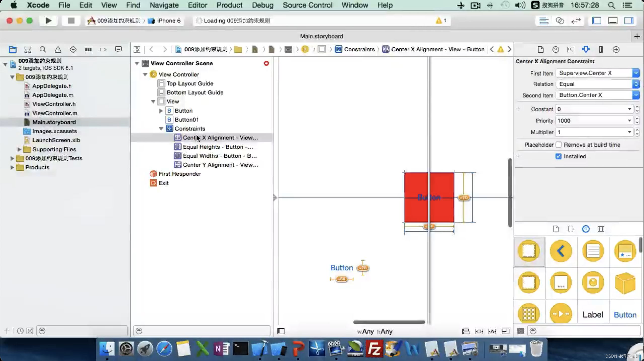This screenshot has width=644, height=361.
Task: Click the wAny hAny size class
Action: pos(375,332)
